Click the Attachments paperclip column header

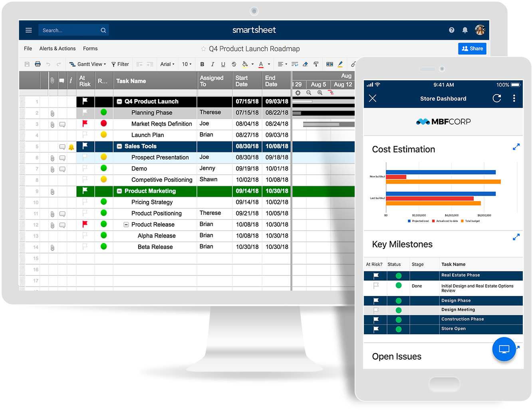coord(52,81)
